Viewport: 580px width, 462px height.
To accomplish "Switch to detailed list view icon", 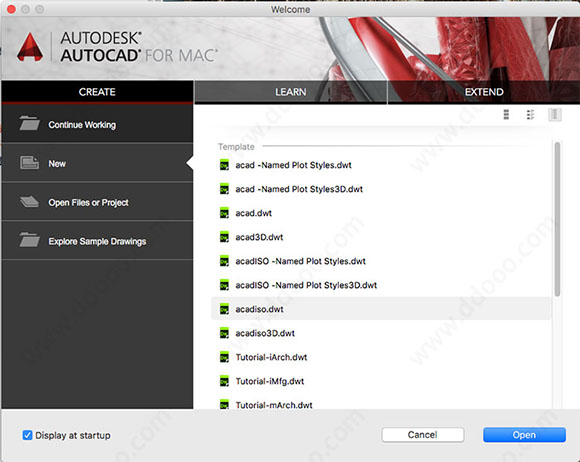I will pos(530,115).
